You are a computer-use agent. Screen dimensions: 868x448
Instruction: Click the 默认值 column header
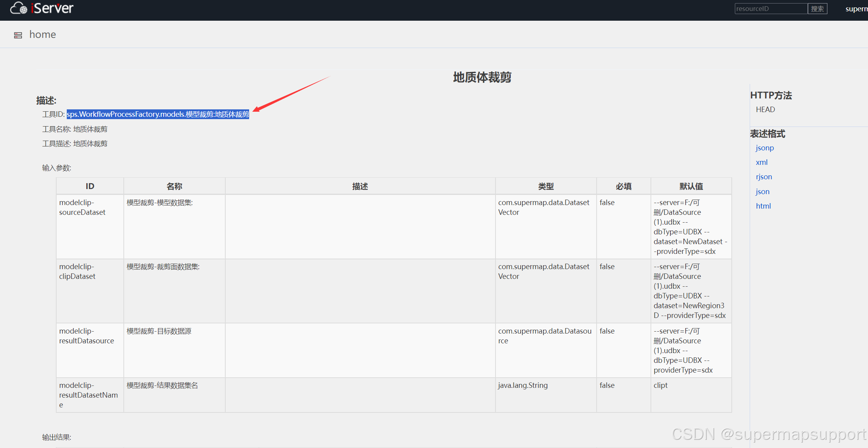point(691,186)
